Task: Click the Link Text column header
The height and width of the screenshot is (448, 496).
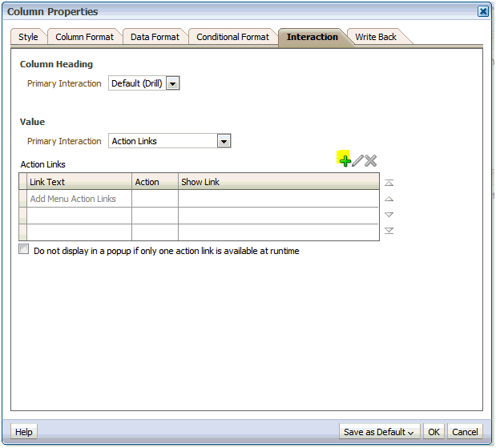Action: 79,182
